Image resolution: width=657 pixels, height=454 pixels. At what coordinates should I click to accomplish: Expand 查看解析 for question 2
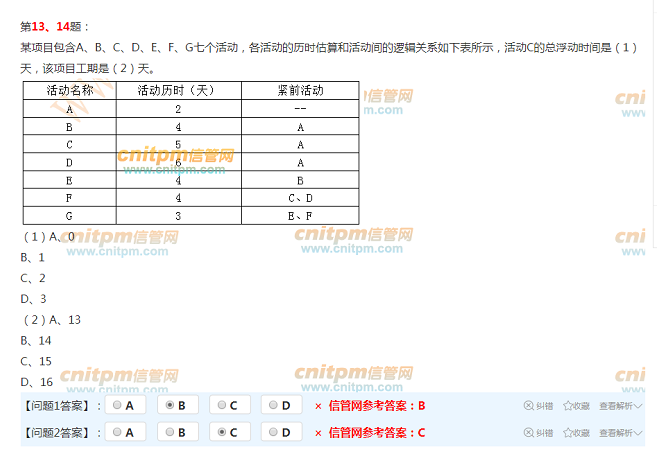[620, 433]
